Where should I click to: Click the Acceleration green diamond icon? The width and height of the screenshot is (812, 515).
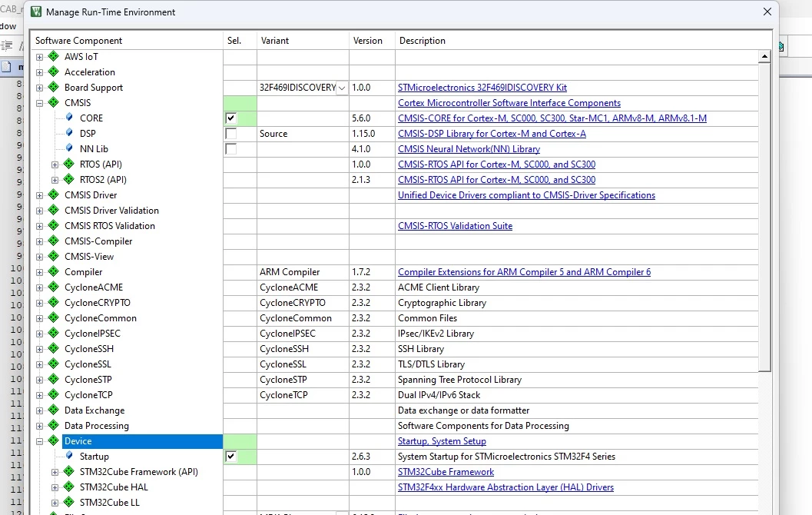point(53,71)
